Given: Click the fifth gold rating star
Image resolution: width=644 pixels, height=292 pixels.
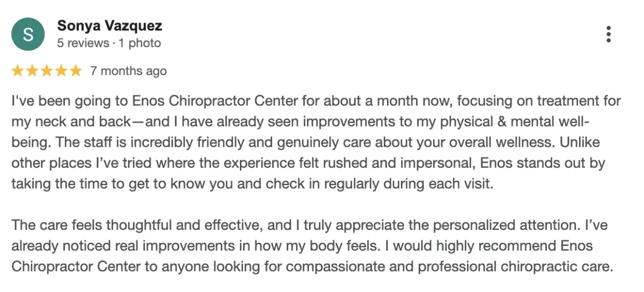Looking at the screenshot, I should click(x=76, y=71).
